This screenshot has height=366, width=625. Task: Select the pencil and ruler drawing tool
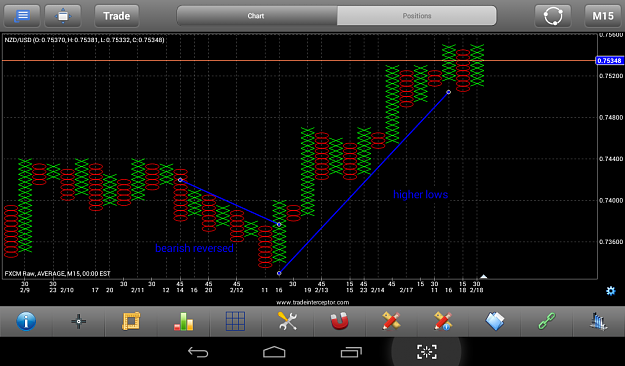tap(391, 321)
